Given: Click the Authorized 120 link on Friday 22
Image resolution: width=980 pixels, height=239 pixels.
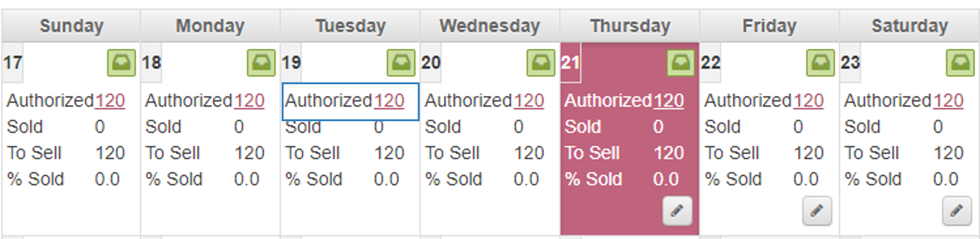Looking at the screenshot, I should (x=809, y=101).
